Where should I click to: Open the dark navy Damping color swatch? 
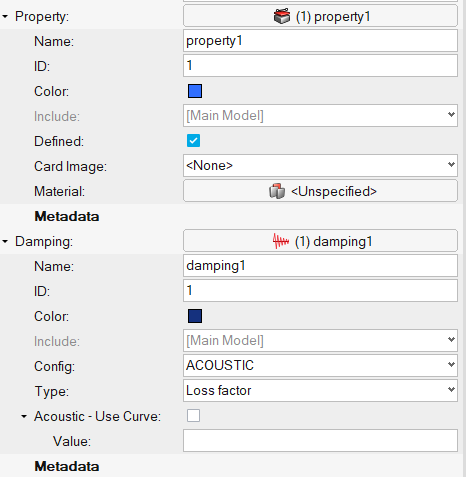click(195, 316)
